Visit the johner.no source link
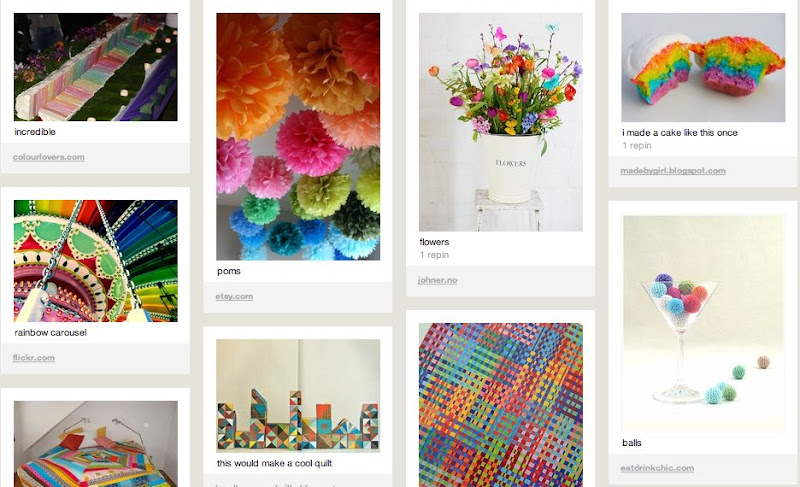The width and height of the screenshot is (800, 487). [437, 280]
